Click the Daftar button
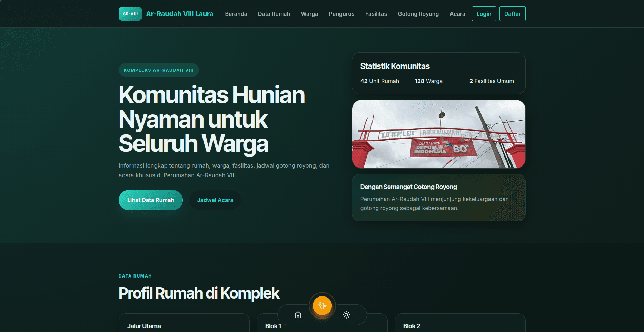This screenshot has height=332, width=644. (x=513, y=14)
